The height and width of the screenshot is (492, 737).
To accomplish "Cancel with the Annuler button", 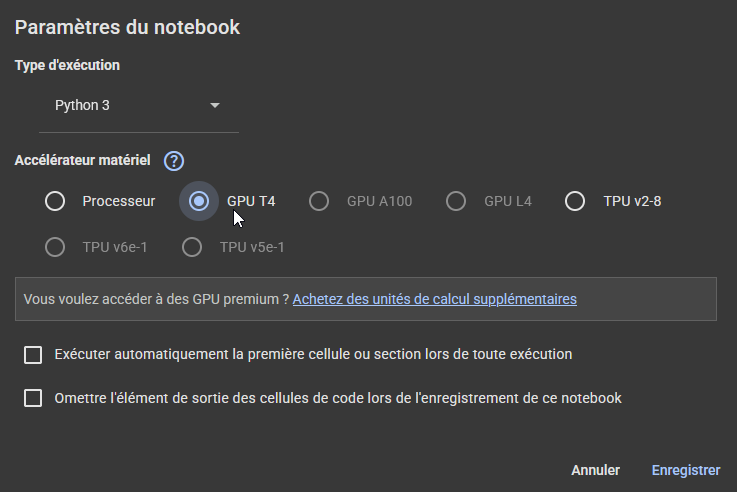I will pos(596,470).
